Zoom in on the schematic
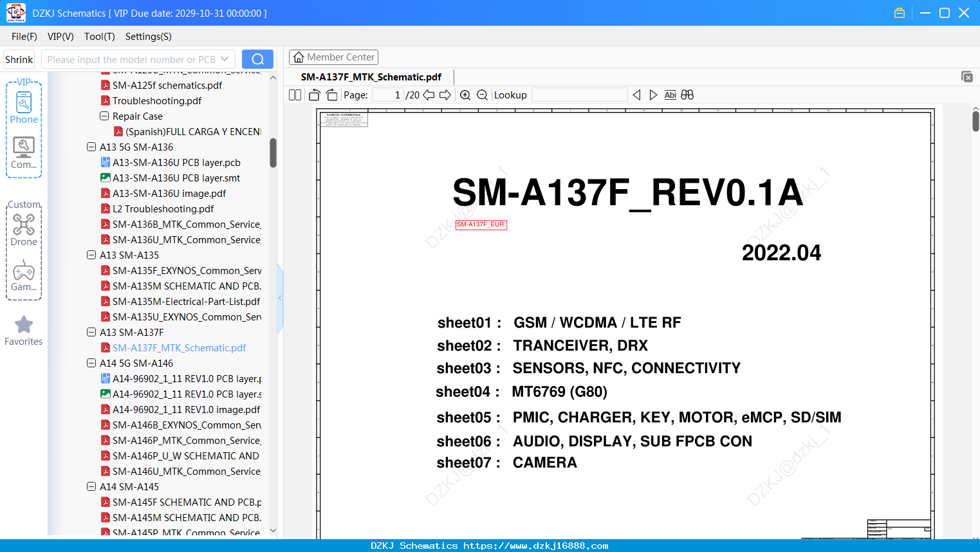 click(x=465, y=95)
